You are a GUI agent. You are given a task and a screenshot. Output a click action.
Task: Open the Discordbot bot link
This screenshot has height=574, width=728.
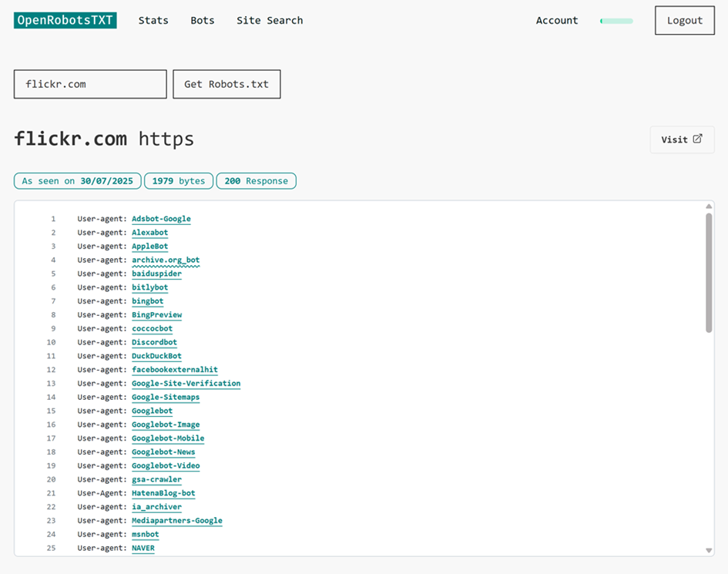pos(155,342)
